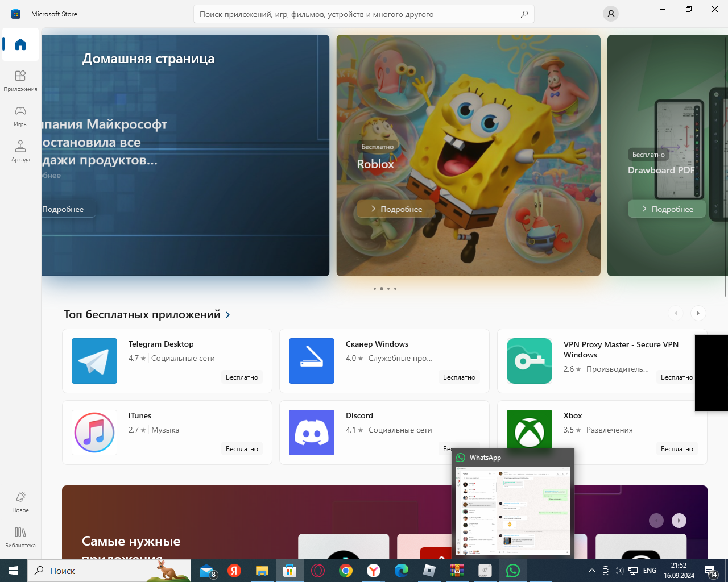The width and height of the screenshot is (728, 582).
Task: Launch Yandex red icon on taskbar
Action: pyautogui.click(x=234, y=571)
